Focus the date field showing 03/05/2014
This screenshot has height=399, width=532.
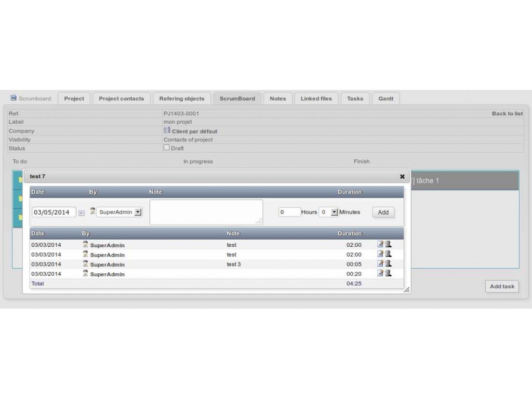pyautogui.click(x=54, y=212)
